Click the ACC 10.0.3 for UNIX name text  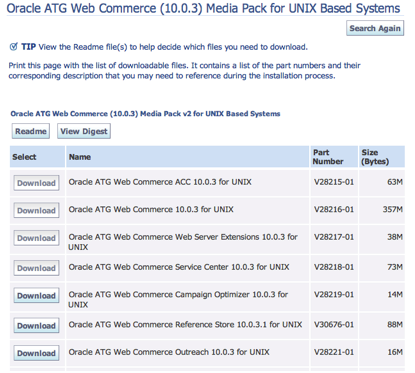tap(160, 182)
